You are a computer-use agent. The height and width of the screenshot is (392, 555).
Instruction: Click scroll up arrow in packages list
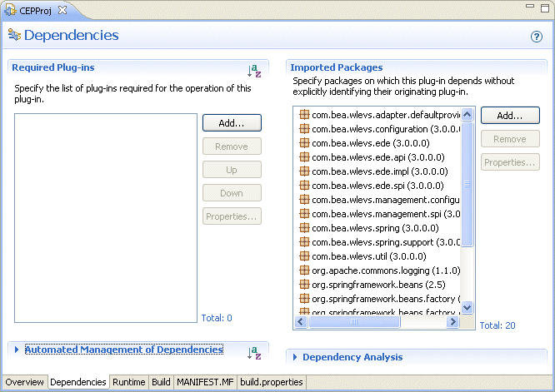tap(467, 115)
